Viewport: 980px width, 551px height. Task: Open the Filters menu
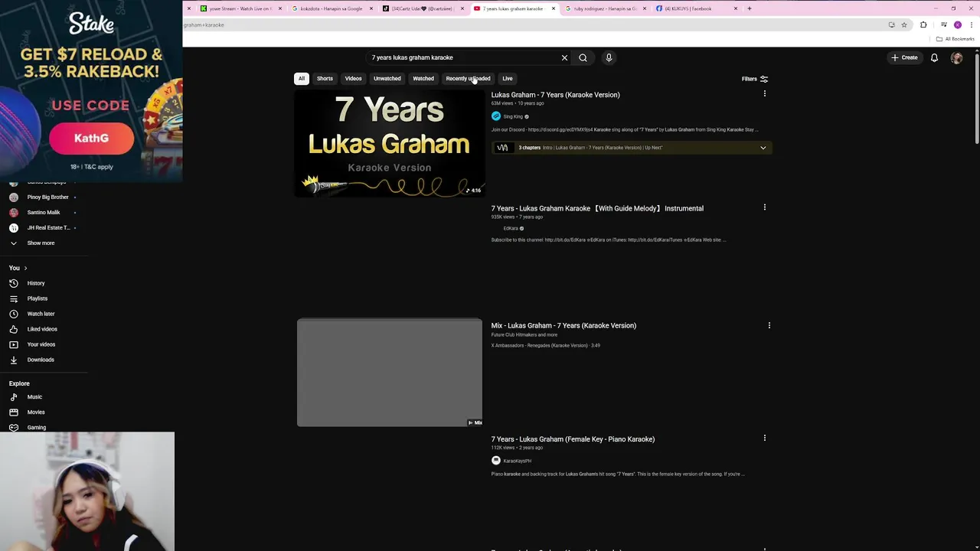(x=755, y=79)
